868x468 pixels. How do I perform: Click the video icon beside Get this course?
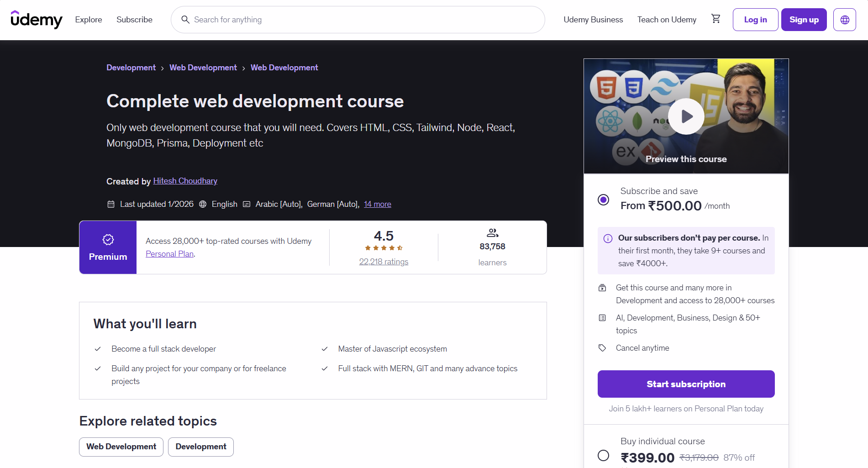[x=602, y=288]
